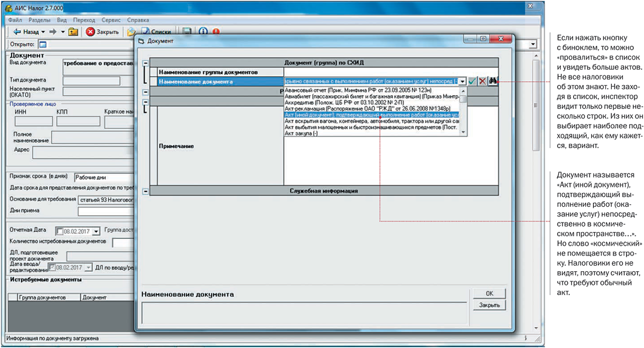Click the red X cancel icon beside the combo box
Screen dimensions: 644x348
coord(482,81)
